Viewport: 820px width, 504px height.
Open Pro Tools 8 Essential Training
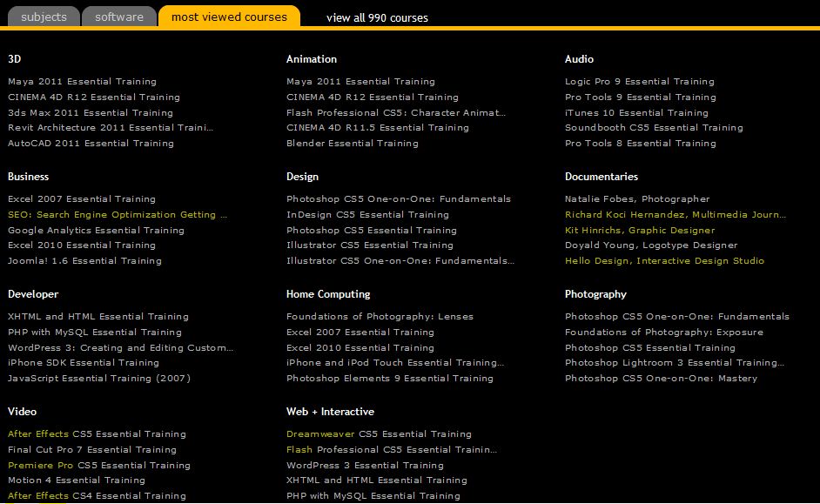[x=641, y=144]
